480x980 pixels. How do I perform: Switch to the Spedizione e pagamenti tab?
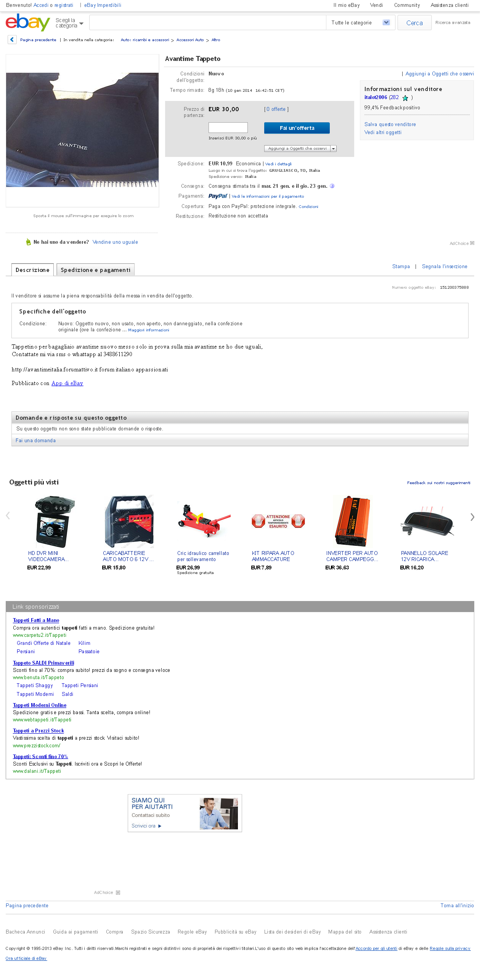tap(95, 270)
